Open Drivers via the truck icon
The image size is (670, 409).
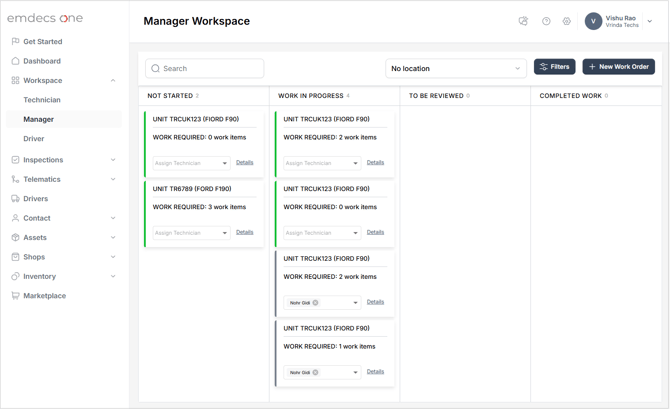[15, 199]
